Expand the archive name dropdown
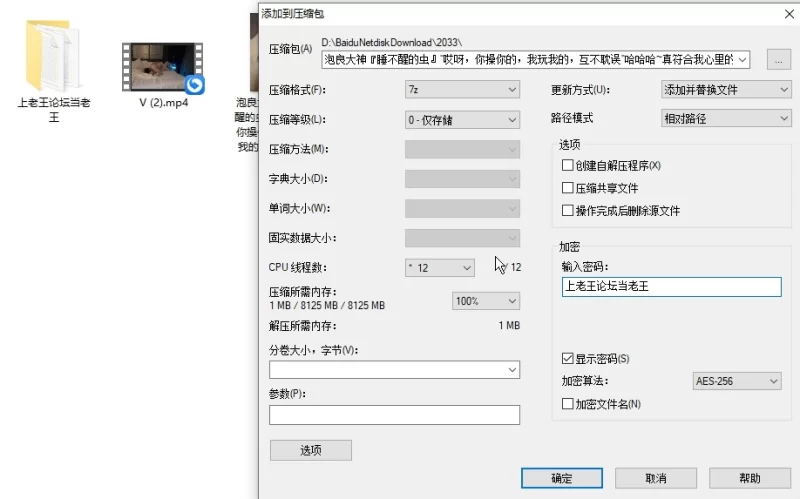Image resolution: width=800 pixels, height=499 pixels. point(742,60)
